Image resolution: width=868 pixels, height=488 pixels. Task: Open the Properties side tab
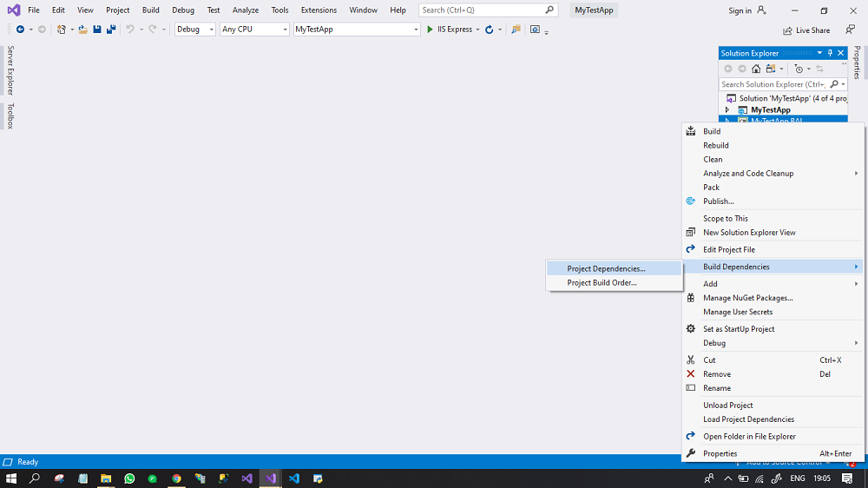click(x=857, y=62)
